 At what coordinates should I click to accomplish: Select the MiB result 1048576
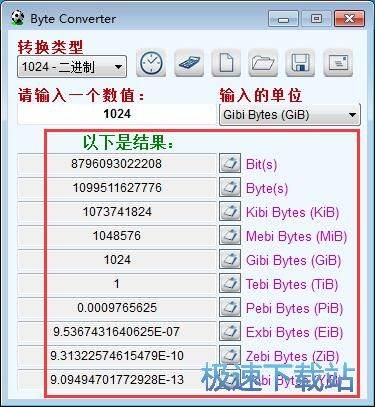(x=117, y=236)
